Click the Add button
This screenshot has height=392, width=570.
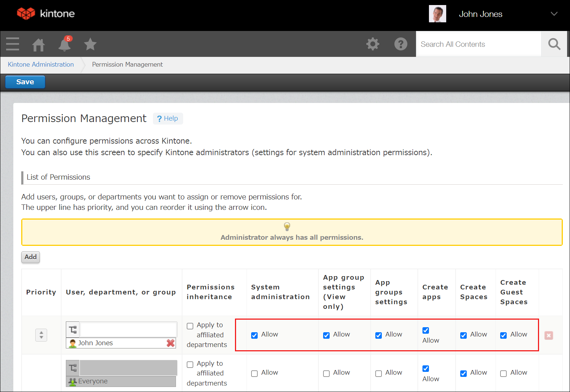click(x=31, y=257)
